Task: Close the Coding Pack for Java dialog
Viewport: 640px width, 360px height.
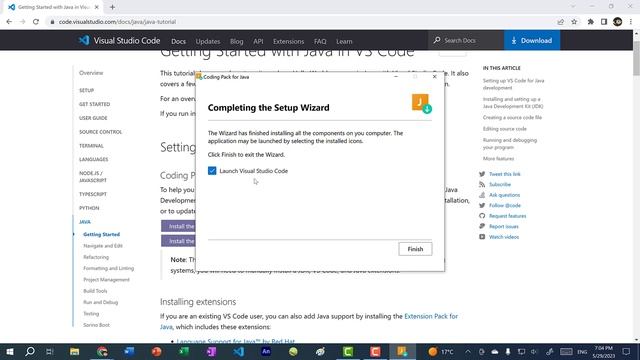Action: pyautogui.click(x=435, y=77)
